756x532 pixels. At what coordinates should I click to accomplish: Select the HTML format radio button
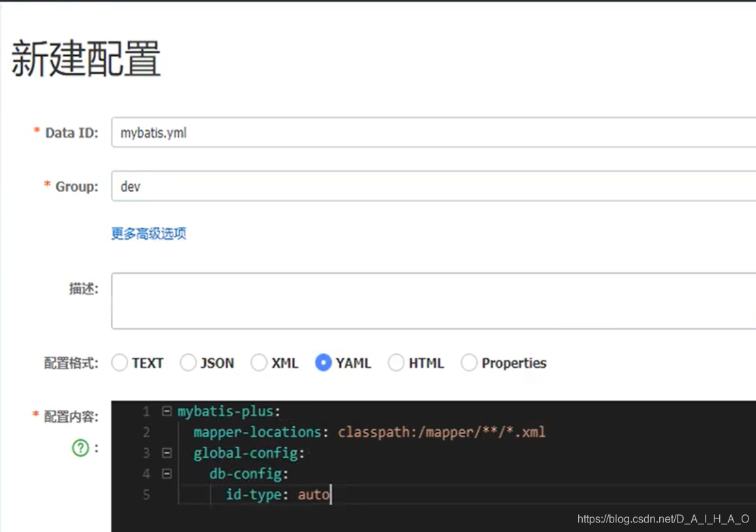tap(396, 363)
